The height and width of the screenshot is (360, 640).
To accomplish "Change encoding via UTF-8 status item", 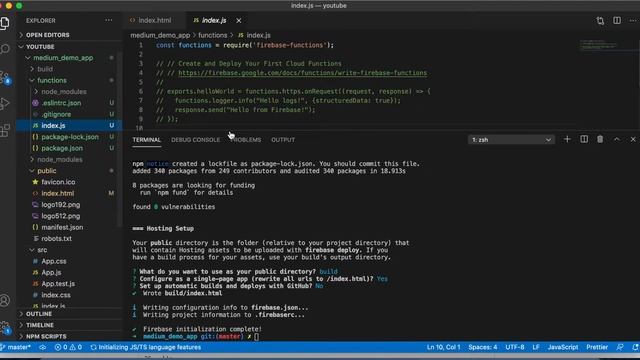I will coord(515,347).
